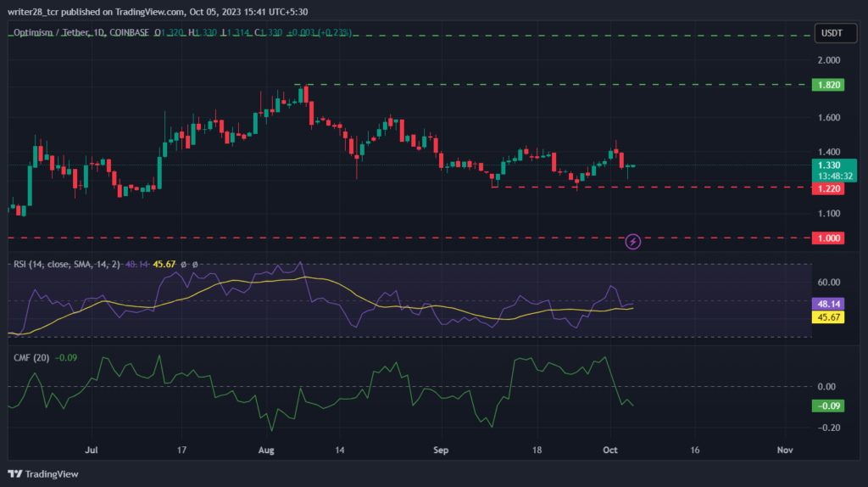Click the purple lightning event marker icon
Viewport: 868px width, 487px height.
[x=632, y=242]
